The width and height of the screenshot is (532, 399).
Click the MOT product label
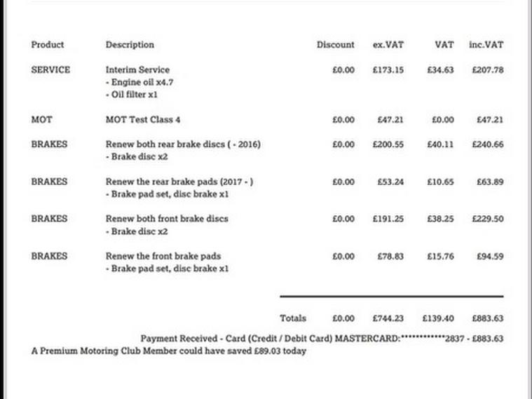tap(41, 120)
